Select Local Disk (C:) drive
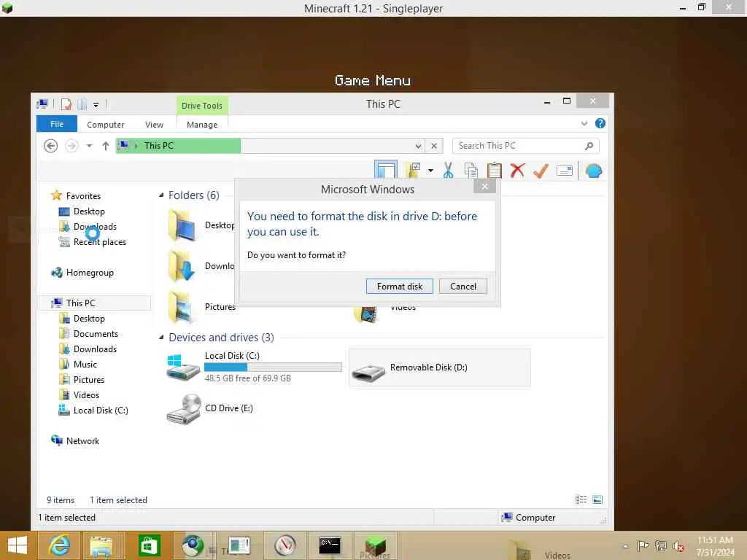The height and width of the screenshot is (560, 747). 253,367
